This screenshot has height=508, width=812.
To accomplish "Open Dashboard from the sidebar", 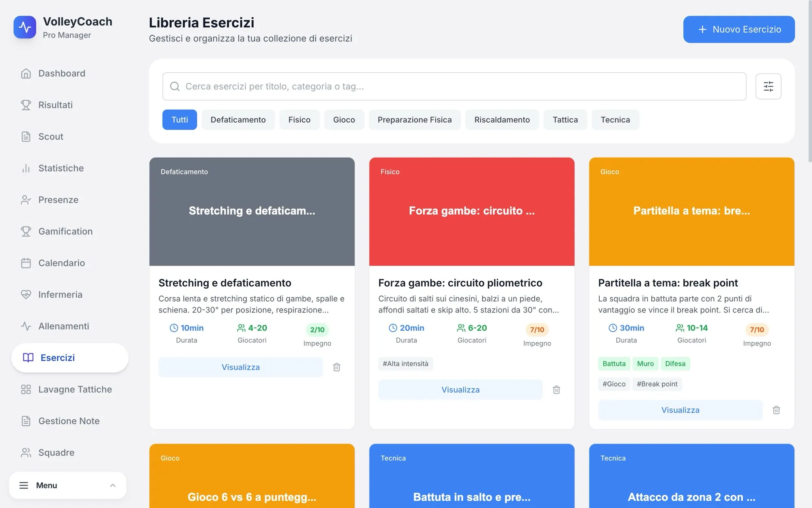I will (70, 74).
